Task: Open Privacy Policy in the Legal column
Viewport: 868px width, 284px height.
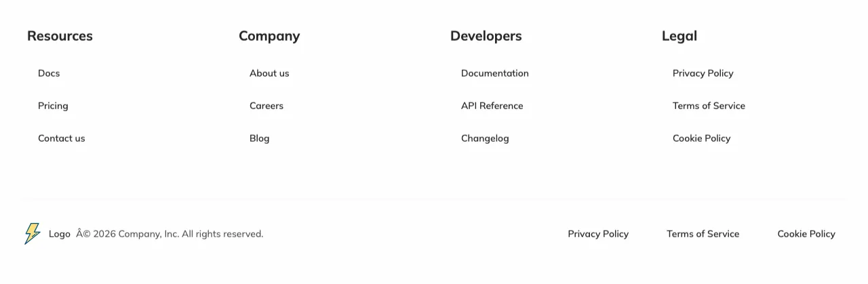Action: (x=703, y=73)
